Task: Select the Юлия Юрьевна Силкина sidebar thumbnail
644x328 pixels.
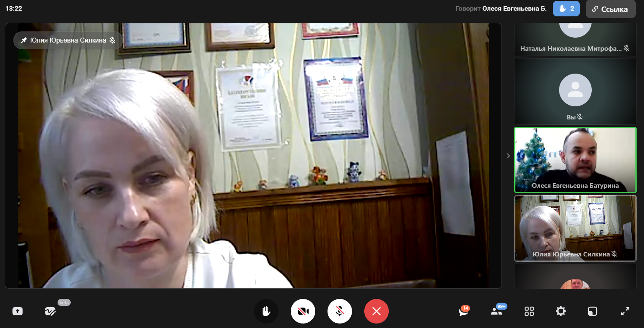Action: click(575, 228)
